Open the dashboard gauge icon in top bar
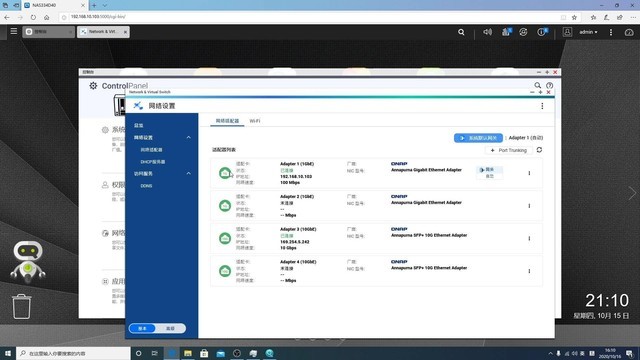640x360 pixels. tap(629, 32)
